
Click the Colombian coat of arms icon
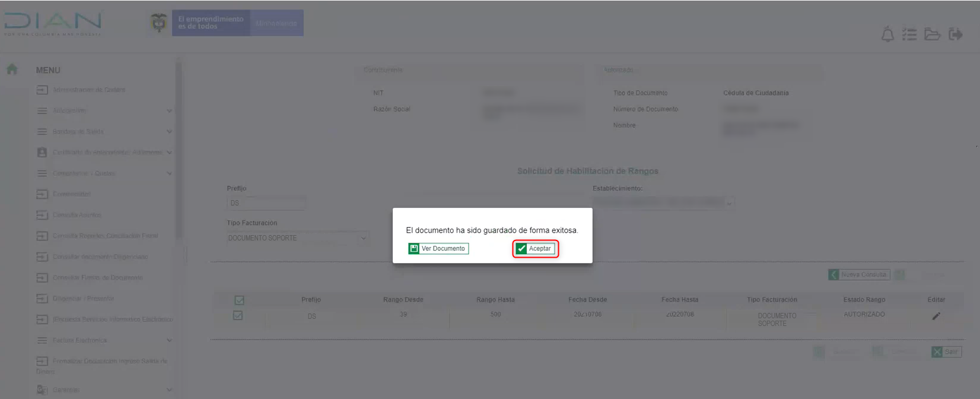point(158,23)
